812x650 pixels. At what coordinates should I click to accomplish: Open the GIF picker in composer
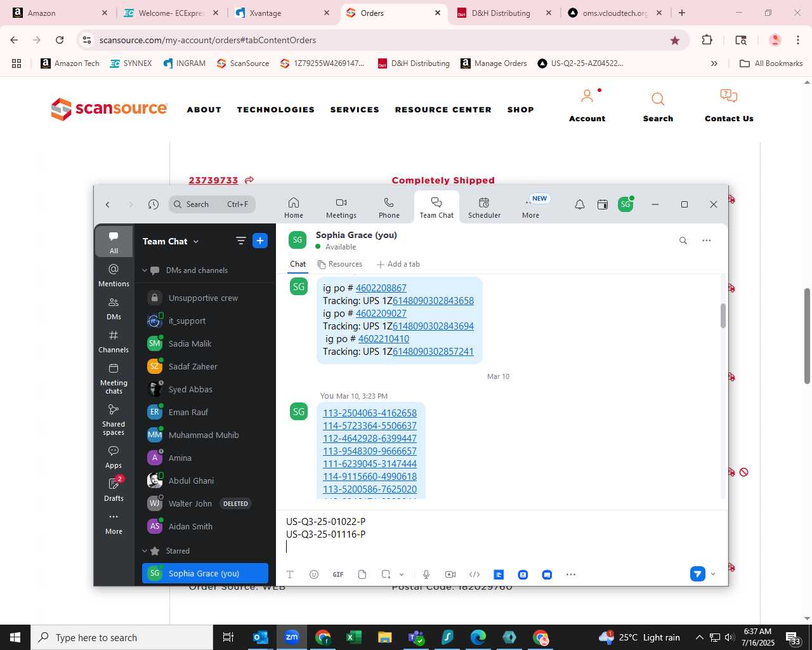tap(338, 574)
